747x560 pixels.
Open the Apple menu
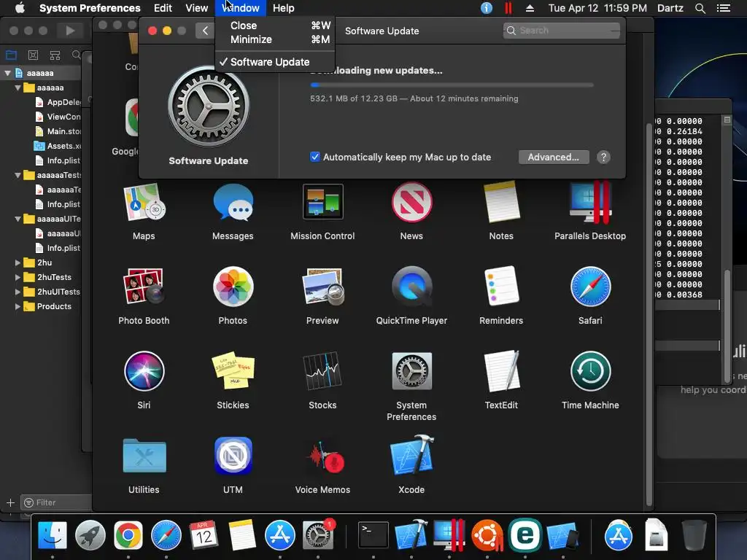(x=20, y=8)
